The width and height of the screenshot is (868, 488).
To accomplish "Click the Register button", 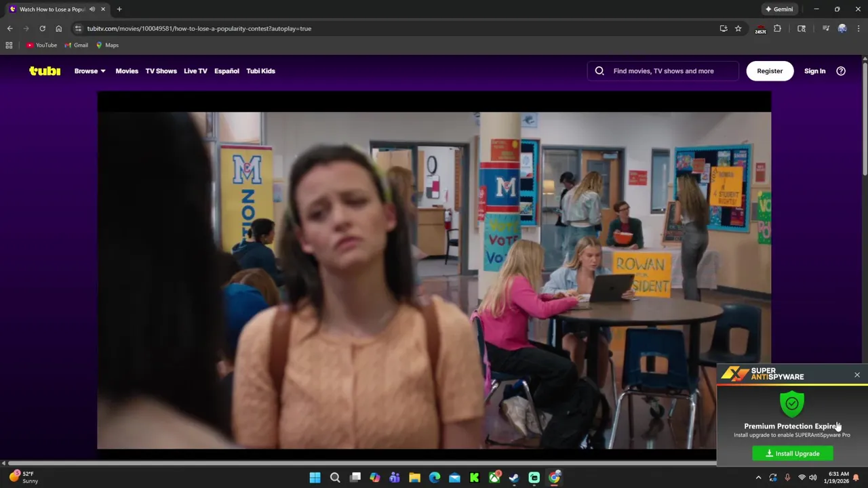I will point(770,70).
